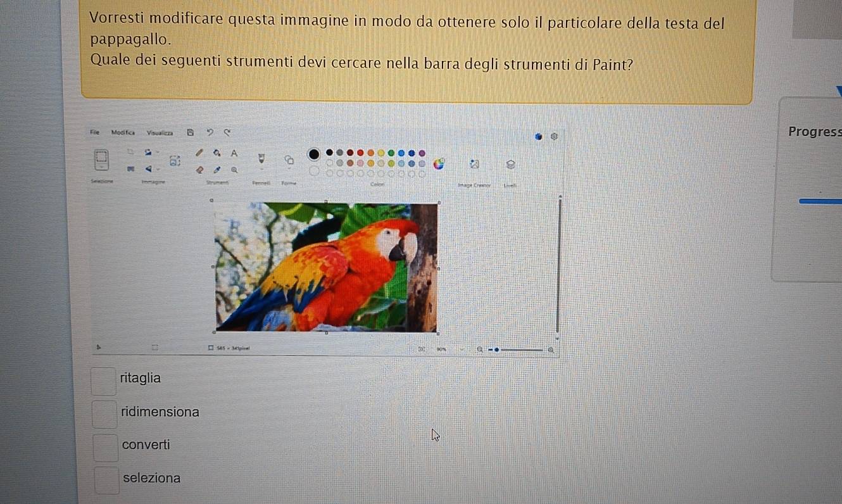Open the Visualizza menu
The height and width of the screenshot is (504, 842).
(x=160, y=132)
